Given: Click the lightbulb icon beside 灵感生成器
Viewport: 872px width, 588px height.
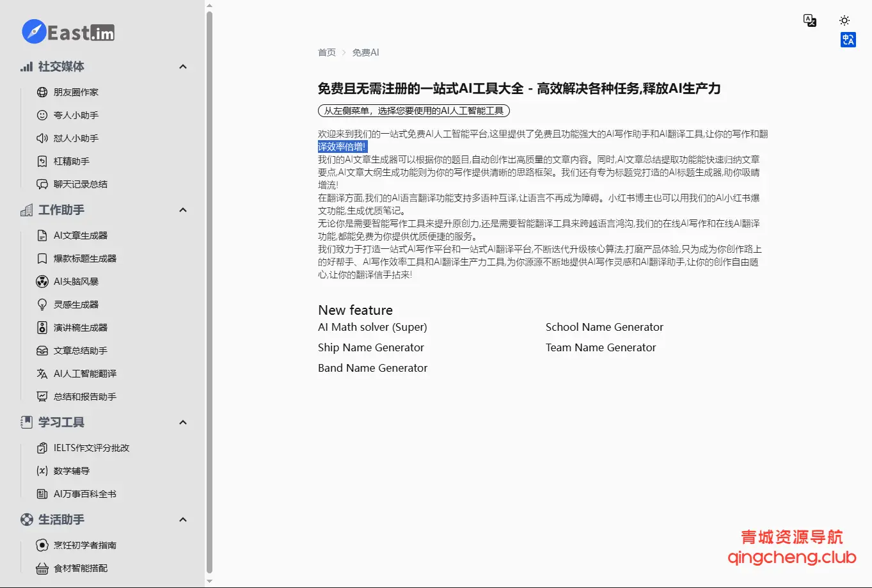Looking at the screenshot, I should 42,305.
